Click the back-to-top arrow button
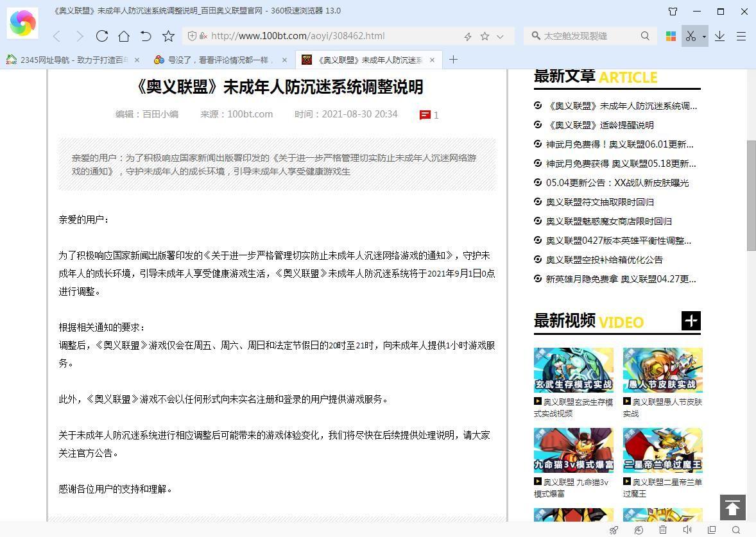This screenshot has width=756, height=537. (732, 507)
